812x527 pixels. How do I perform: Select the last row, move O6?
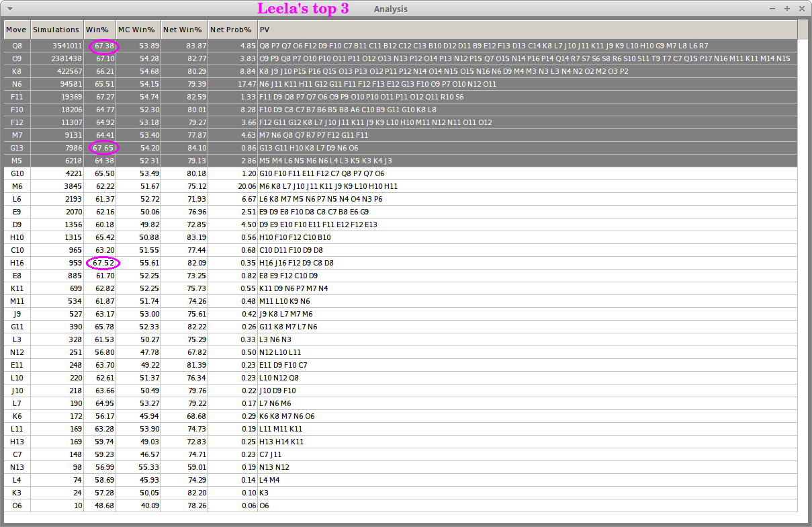click(17, 505)
